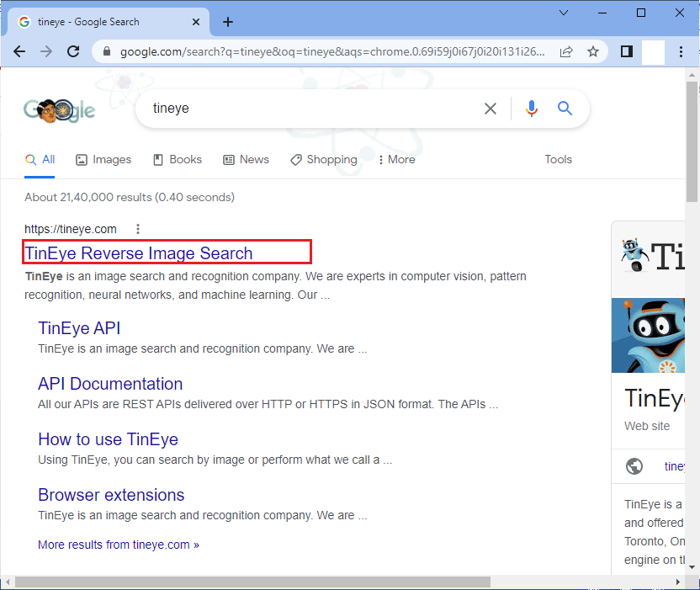Open a new tab with plus button
The width and height of the screenshot is (700, 590).
pos(227,22)
